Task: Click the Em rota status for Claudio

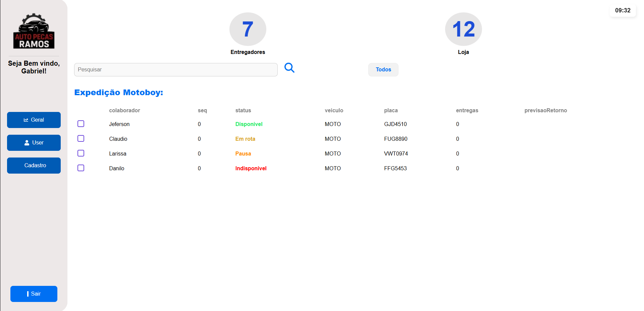Action: [x=245, y=139]
